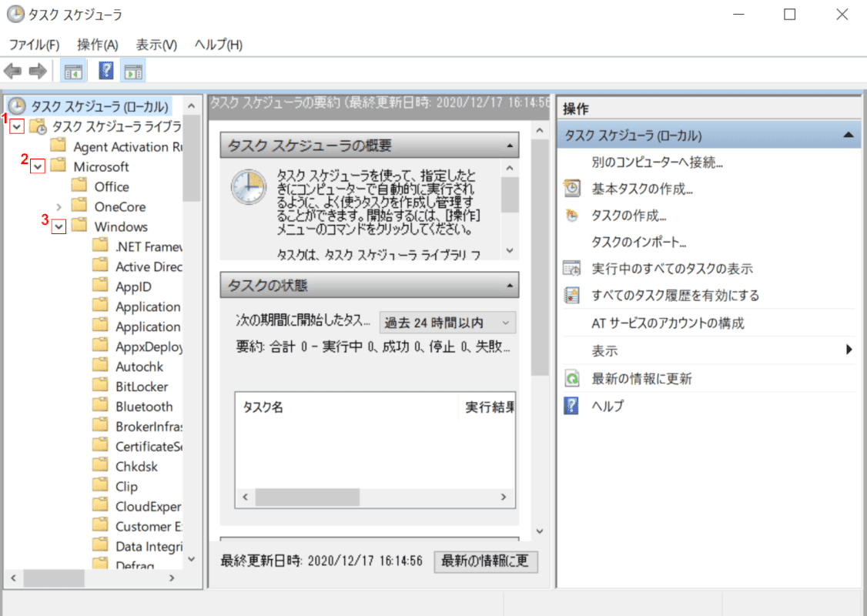
Task: Click the 操作 pane header text
Action: [x=576, y=109]
